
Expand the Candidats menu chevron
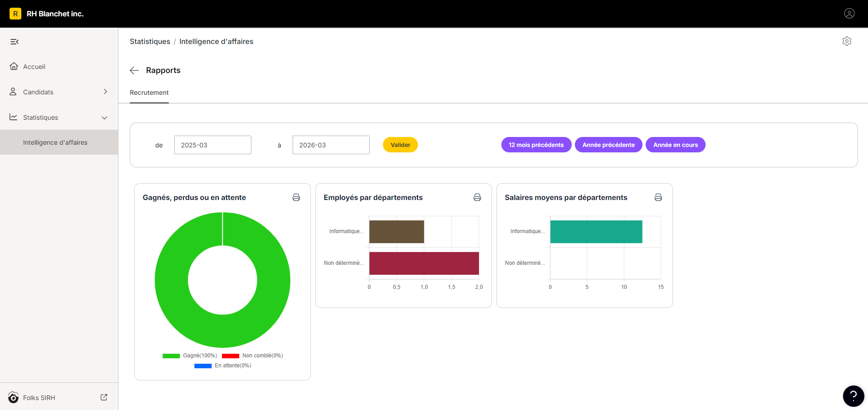click(x=105, y=92)
